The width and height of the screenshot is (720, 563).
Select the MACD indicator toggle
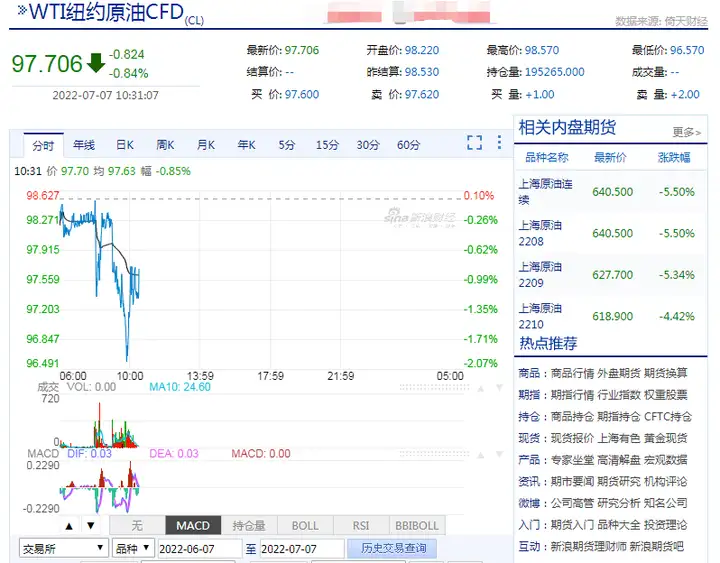pyautogui.click(x=193, y=525)
